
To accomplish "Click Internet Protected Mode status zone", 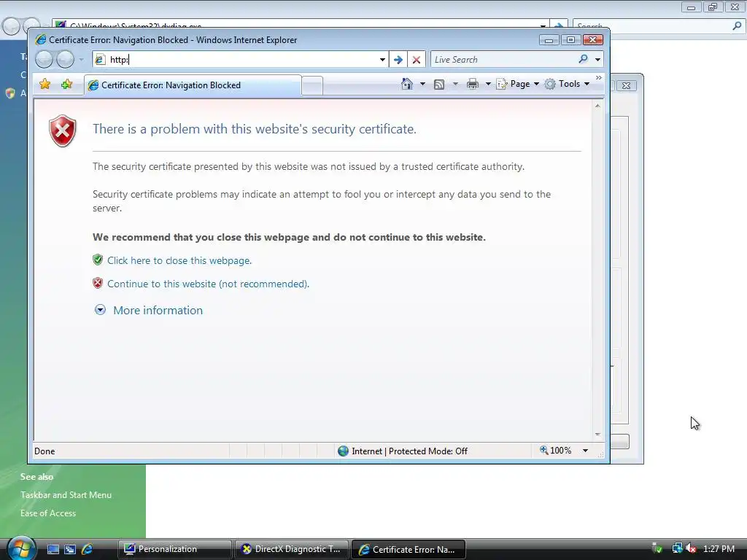I will point(403,451).
